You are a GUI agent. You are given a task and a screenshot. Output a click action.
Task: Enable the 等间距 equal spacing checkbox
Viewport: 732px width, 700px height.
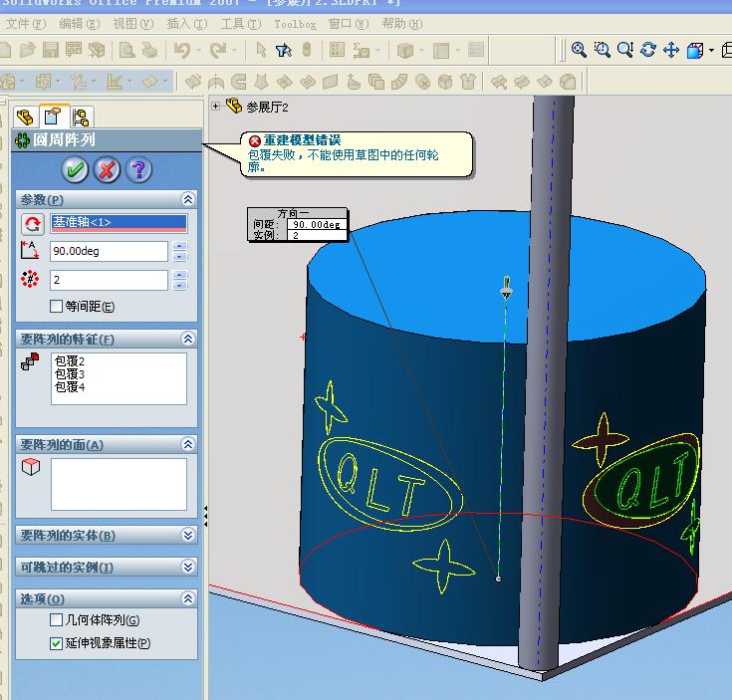coord(56,306)
